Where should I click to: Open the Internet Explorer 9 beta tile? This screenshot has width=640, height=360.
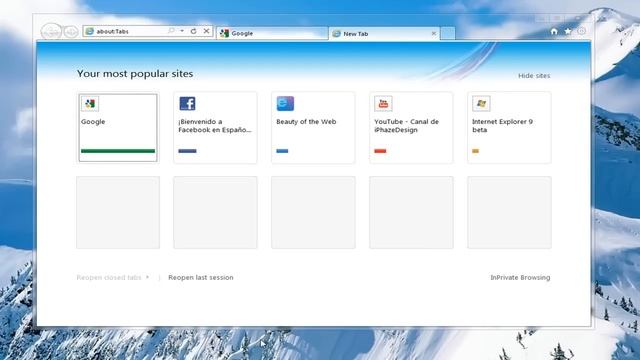[x=509, y=128]
